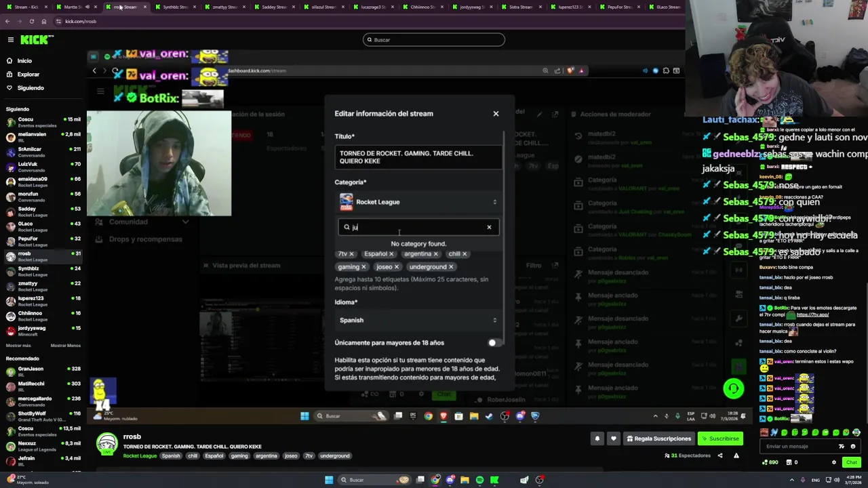Expand Comunidad section in streamed dashboard
Viewport: 868px width, 488px height.
142,222
